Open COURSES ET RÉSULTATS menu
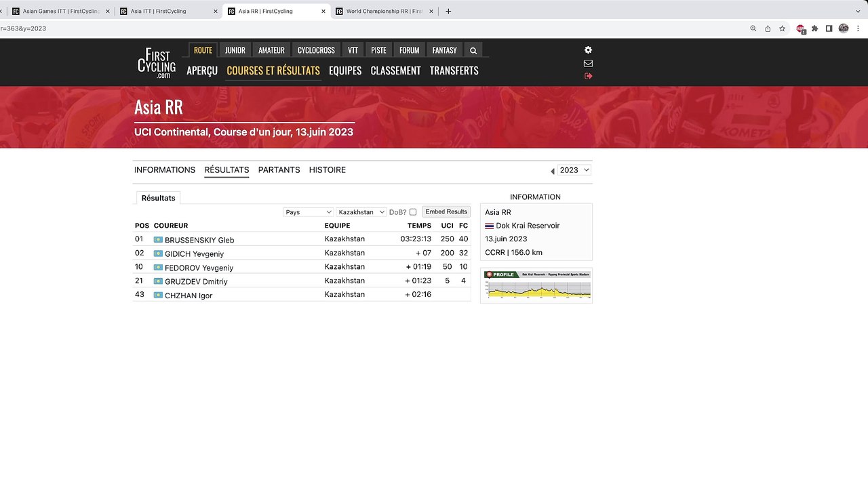Viewport: 868px width, 488px height. tap(273, 70)
